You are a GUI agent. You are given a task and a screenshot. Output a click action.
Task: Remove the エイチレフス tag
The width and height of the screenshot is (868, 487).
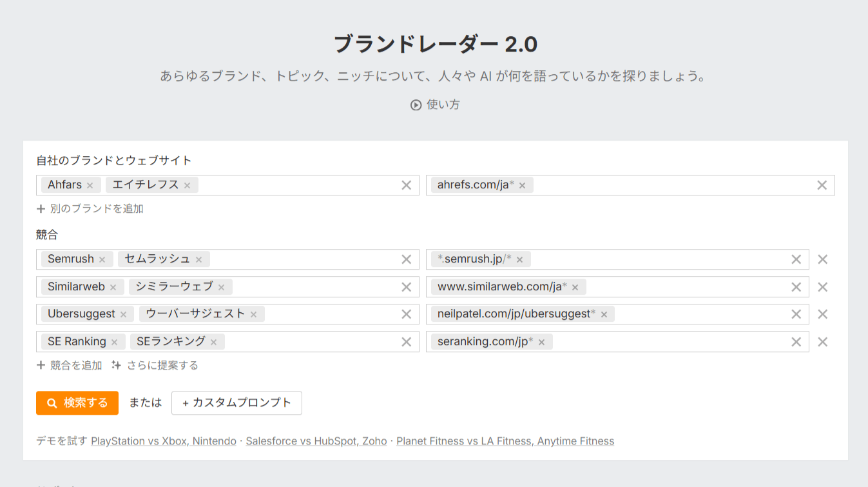(x=187, y=186)
